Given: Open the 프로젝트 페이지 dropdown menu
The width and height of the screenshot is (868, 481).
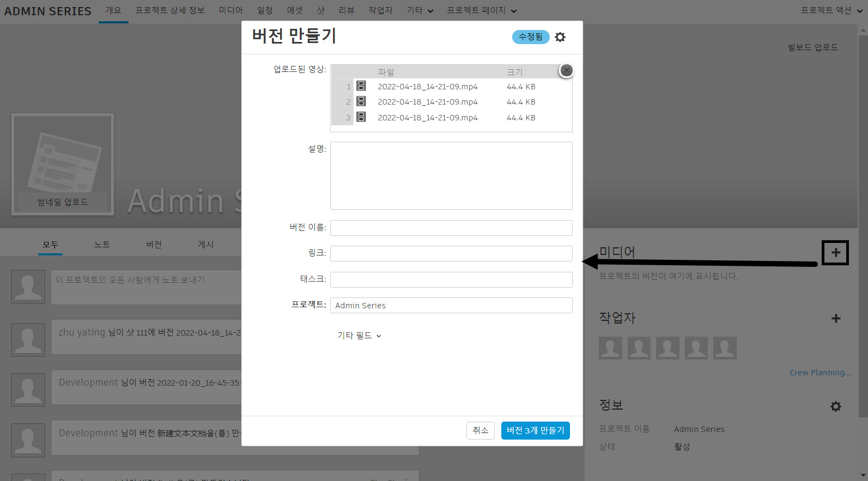Looking at the screenshot, I should 482,10.
